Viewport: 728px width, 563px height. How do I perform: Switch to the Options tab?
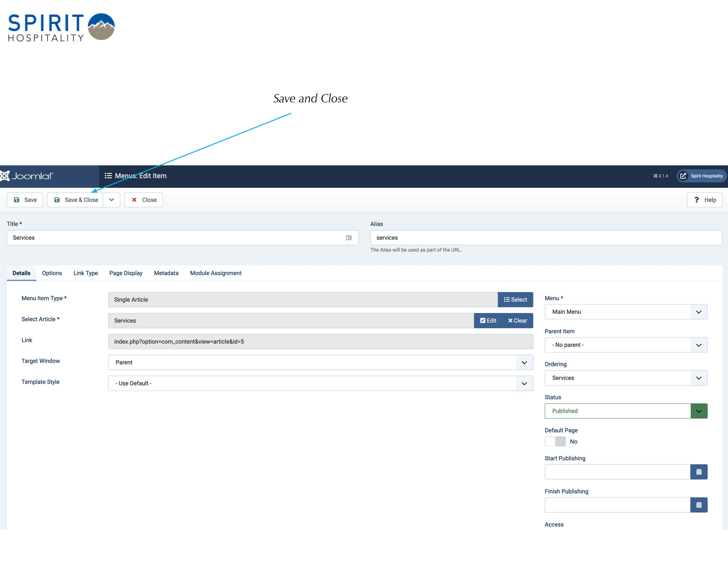[52, 273]
